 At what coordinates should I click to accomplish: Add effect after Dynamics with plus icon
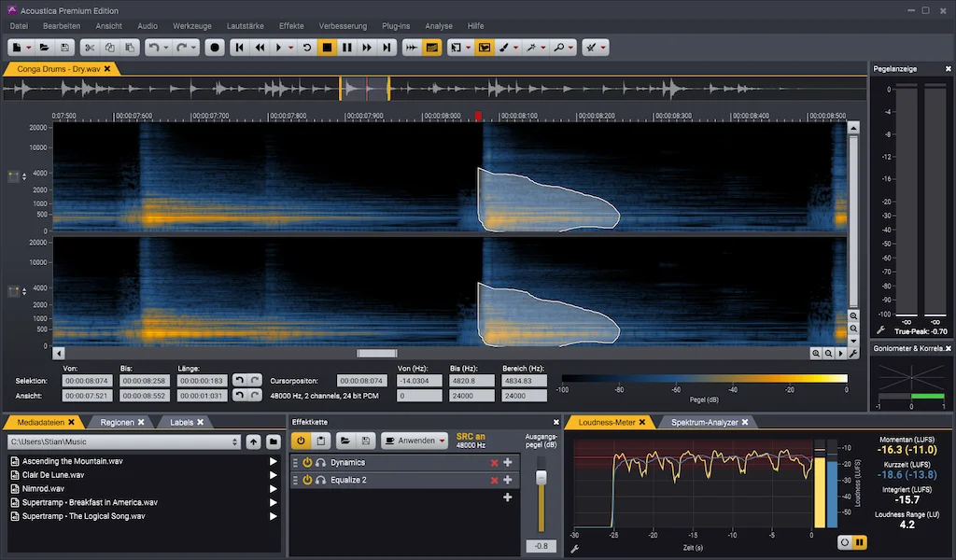tap(507, 463)
